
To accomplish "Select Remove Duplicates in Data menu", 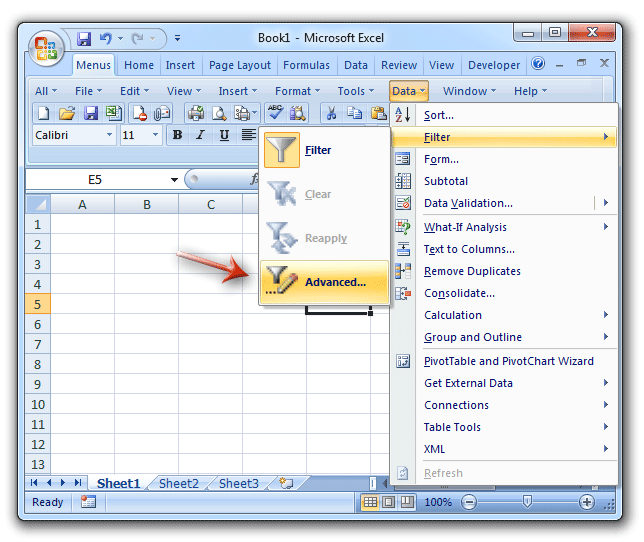I will (504, 271).
